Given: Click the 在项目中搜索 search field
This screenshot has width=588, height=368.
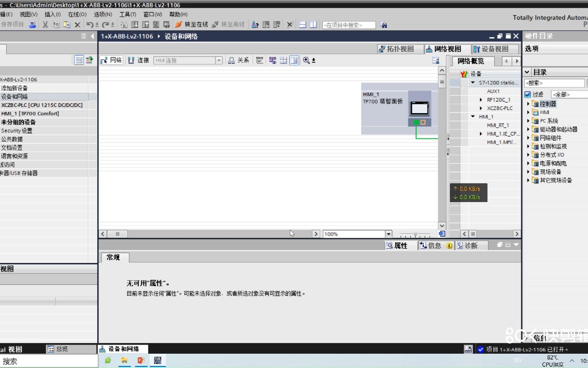Looking at the screenshot, I should pos(349,25).
